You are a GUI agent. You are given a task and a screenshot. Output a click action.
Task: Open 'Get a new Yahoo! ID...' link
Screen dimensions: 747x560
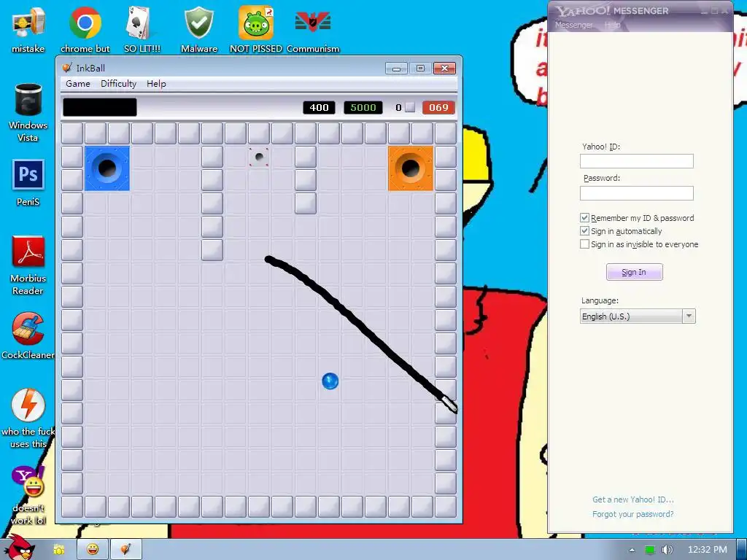click(632, 499)
